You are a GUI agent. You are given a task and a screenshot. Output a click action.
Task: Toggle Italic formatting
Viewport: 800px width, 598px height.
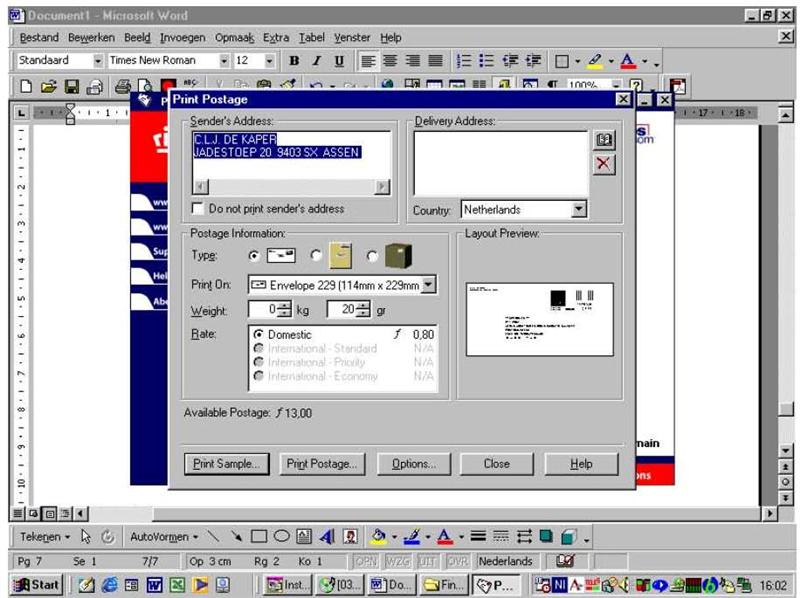[317, 61]
